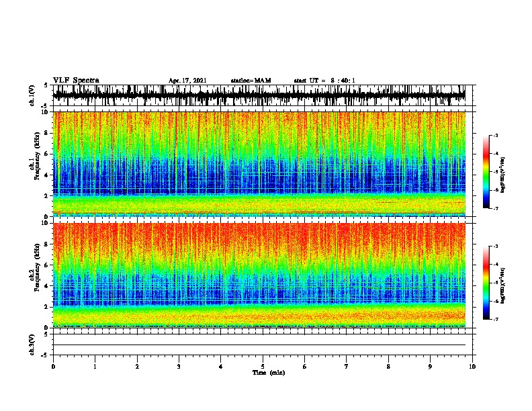Screen dimensions: 532x411
Task: Click the ch.1 frequency tick label "8"
Action: (48, 133)
